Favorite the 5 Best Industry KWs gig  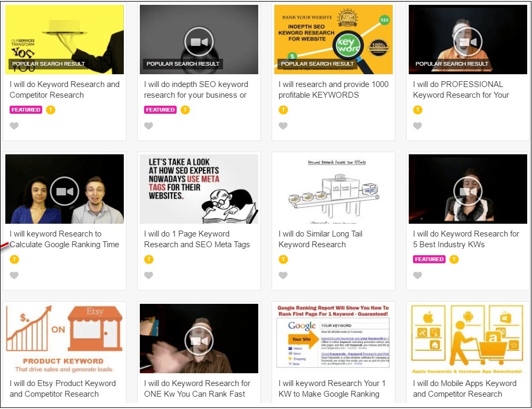click(x=418, y=276)
